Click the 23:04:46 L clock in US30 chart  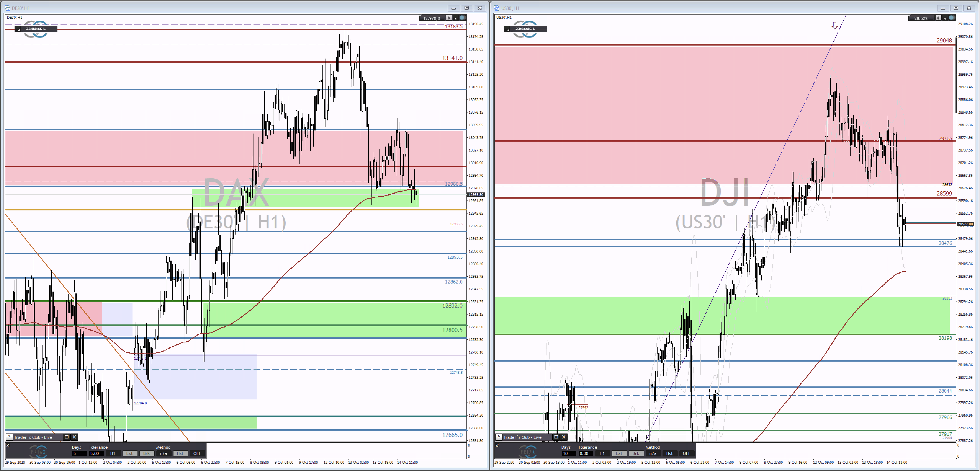tap(525, 29)
